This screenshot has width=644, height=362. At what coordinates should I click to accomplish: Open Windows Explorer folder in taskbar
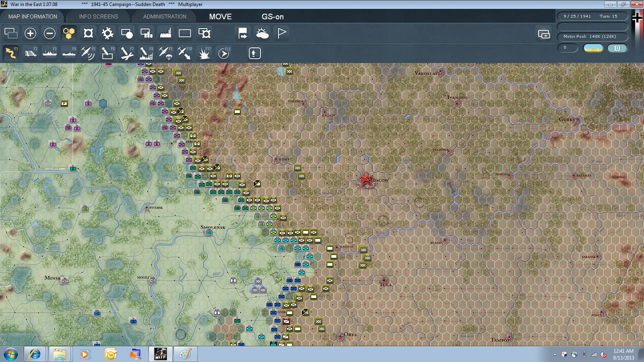click(60, 354)
